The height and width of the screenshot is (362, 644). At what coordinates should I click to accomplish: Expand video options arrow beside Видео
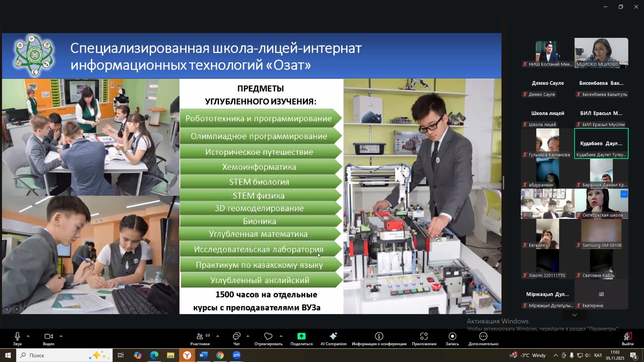(x=61, y=336)
